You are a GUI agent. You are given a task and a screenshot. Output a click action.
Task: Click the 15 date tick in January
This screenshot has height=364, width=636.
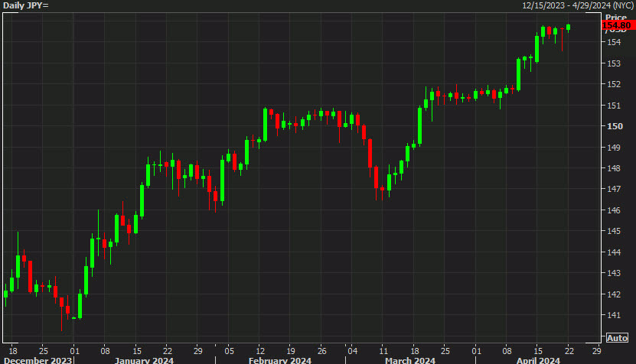(137, 351)
